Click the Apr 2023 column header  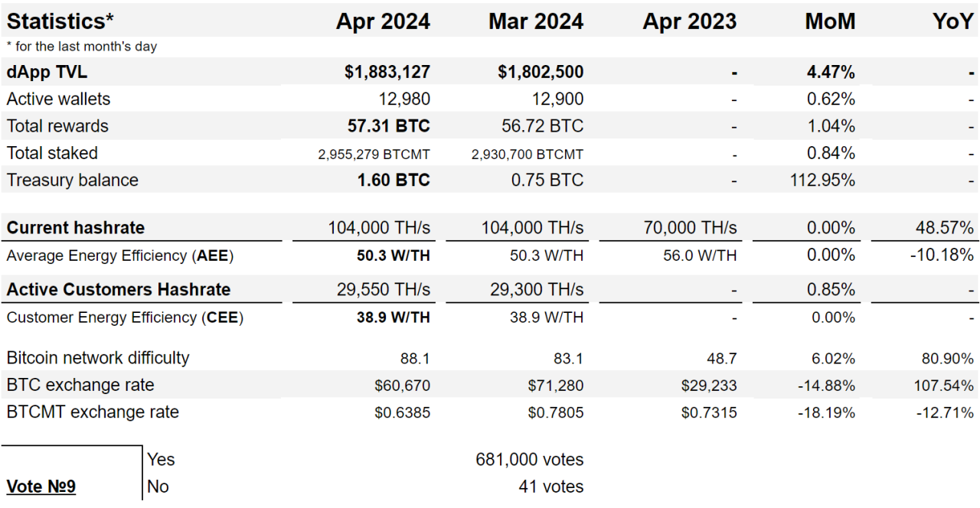[x=689, y=21]
